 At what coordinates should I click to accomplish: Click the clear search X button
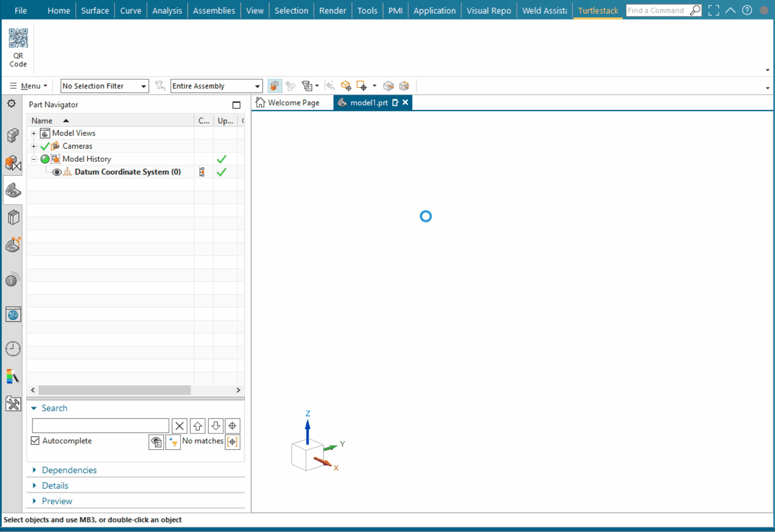179,426
